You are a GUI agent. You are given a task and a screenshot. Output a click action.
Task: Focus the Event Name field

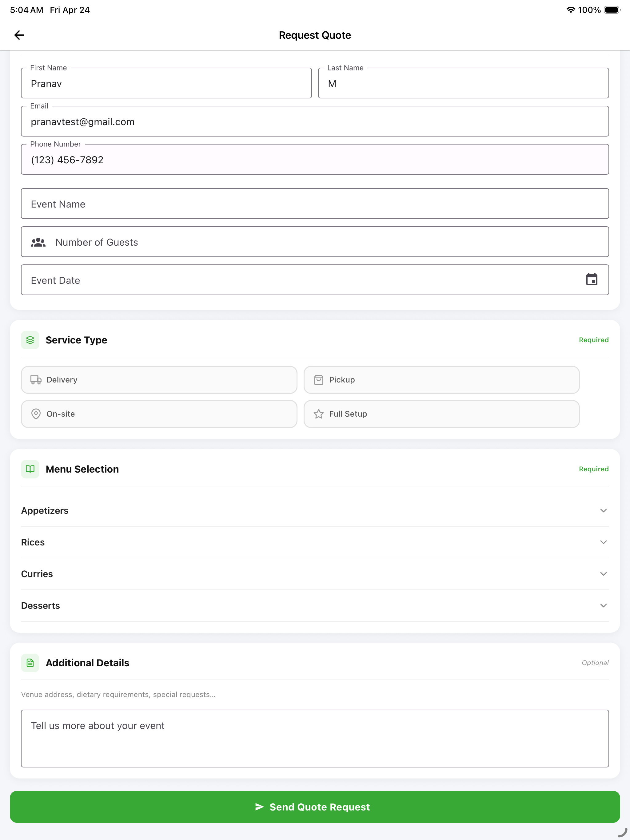point(315,204)
